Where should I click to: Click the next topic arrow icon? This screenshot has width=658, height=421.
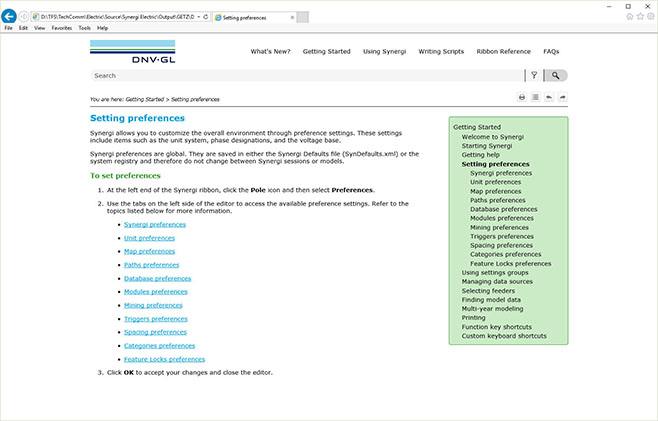point(563,97)
